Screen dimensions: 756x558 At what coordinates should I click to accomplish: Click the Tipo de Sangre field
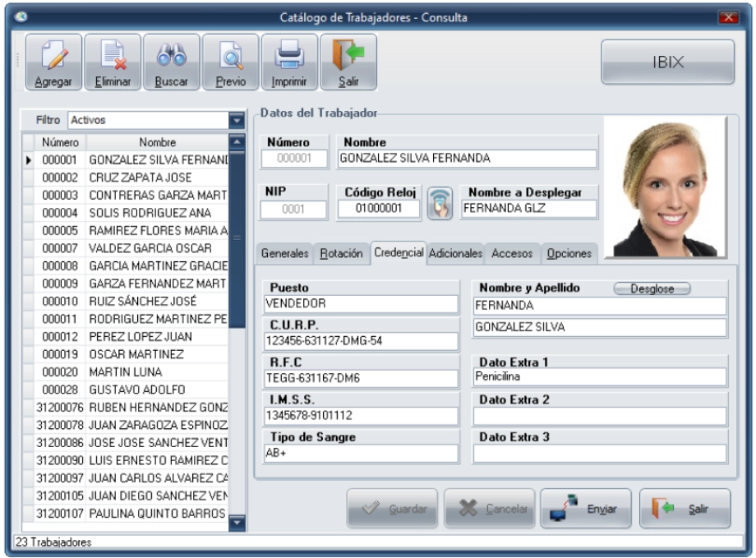point(362,453)
